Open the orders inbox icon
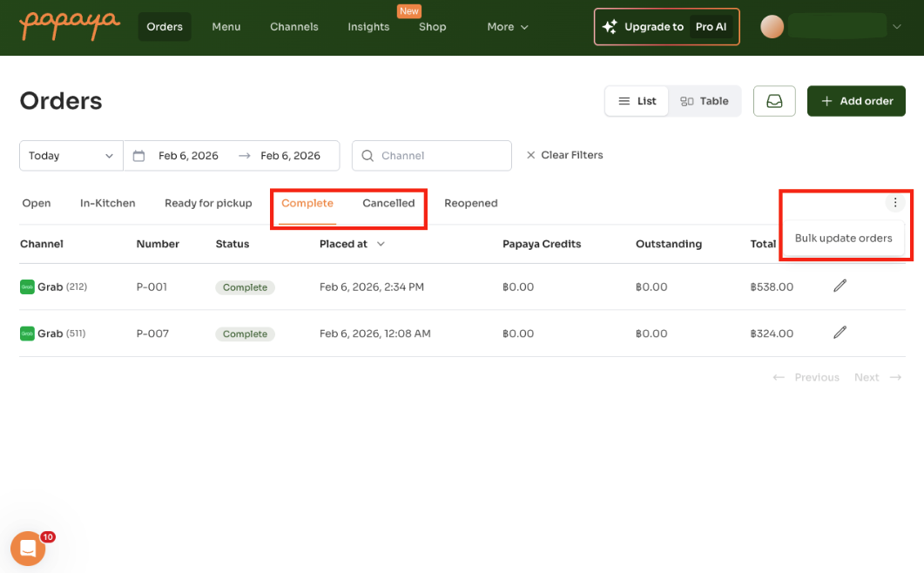 [774, 100]
